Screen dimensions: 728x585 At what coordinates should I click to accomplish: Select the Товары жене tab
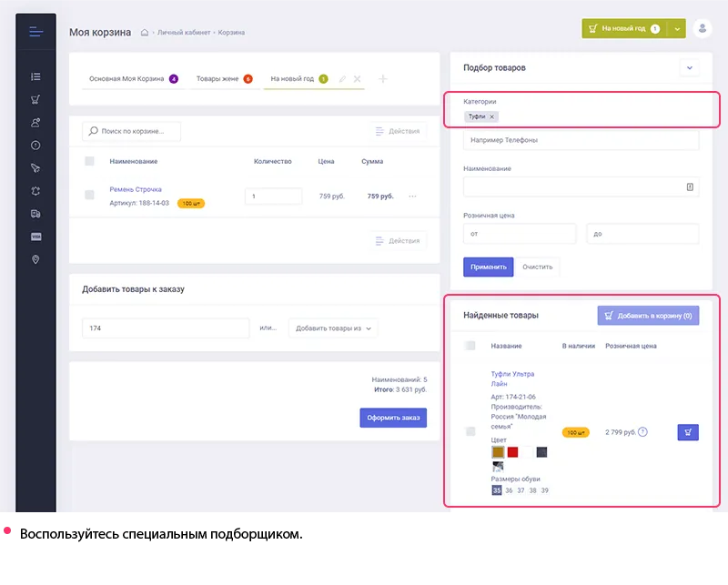pos(224,79)
